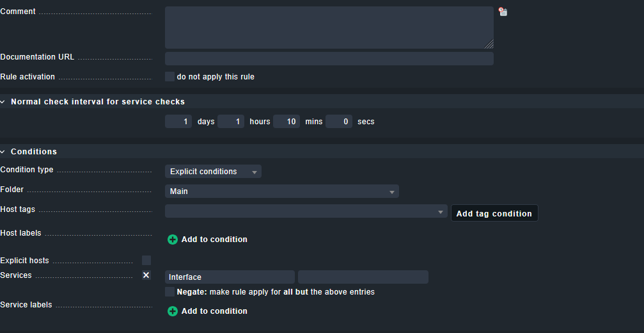Click the empty second Services entry field

pyautogui.click(x=363, y=277)
